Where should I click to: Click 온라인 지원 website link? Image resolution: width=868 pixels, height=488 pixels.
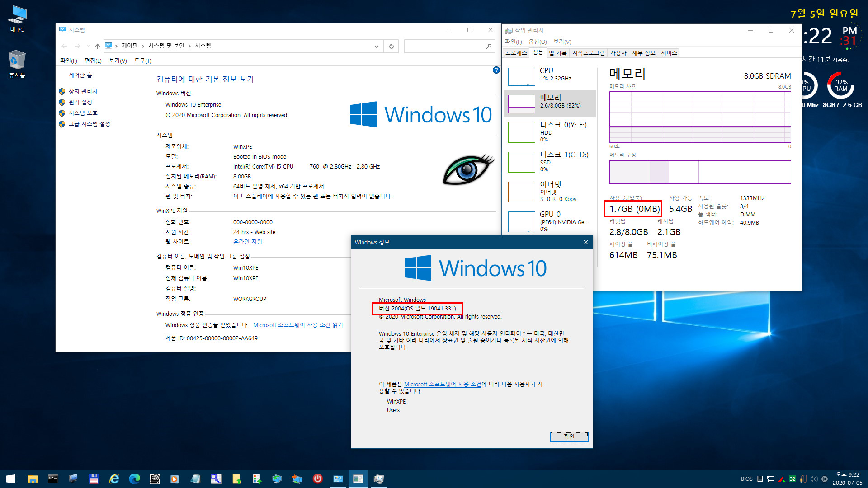pos(247,242)
